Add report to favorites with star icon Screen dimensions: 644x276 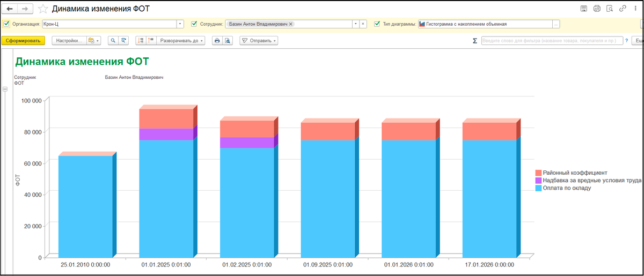click(x=42, y=9)
